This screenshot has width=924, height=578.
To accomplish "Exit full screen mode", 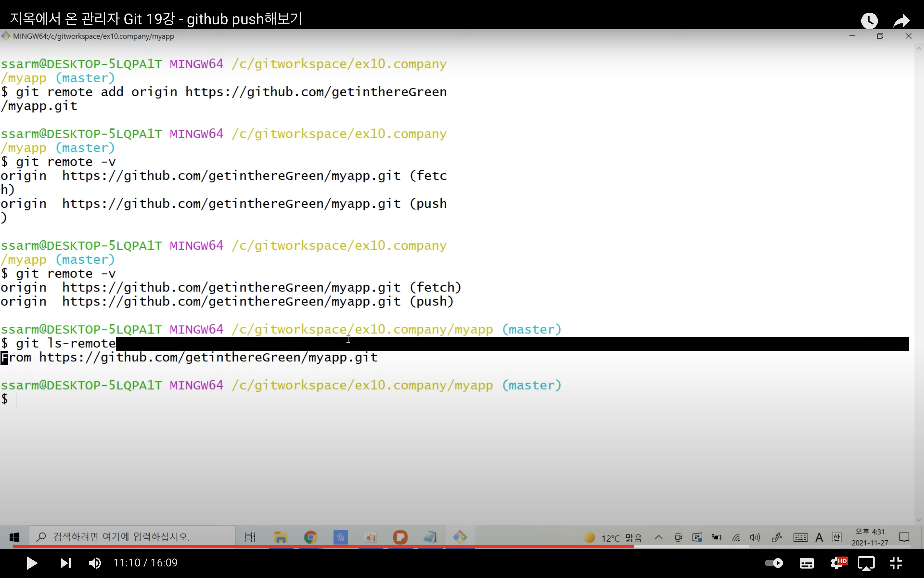I will coord(896,563).
